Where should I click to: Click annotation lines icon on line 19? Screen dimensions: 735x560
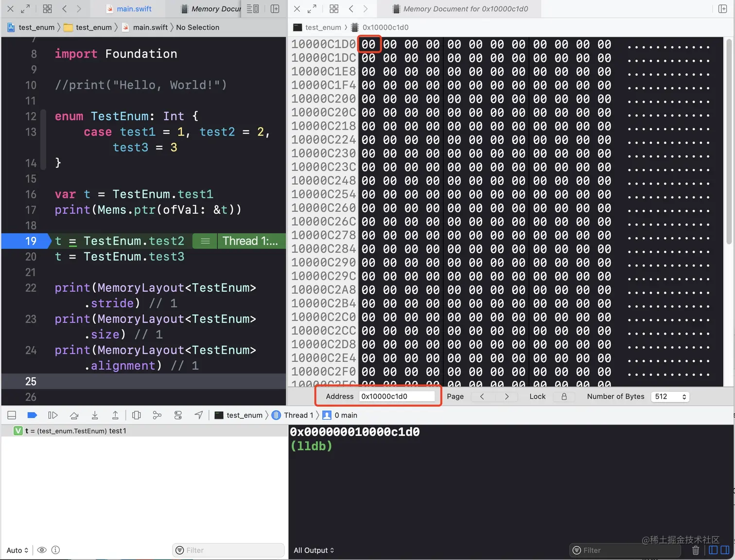pos(205,241)
